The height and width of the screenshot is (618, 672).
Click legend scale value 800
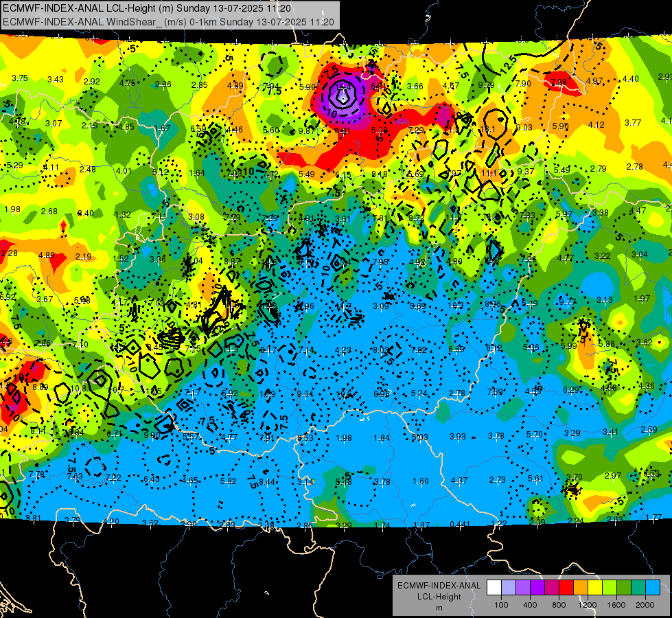pyautogui.click(x=559, y=605)
